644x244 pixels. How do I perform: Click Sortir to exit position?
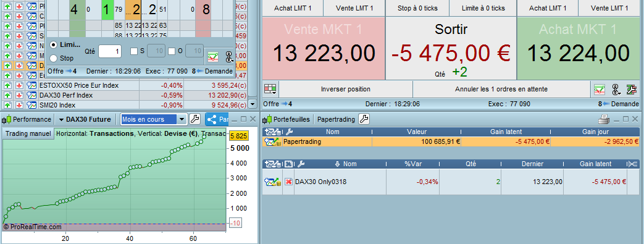451,48
